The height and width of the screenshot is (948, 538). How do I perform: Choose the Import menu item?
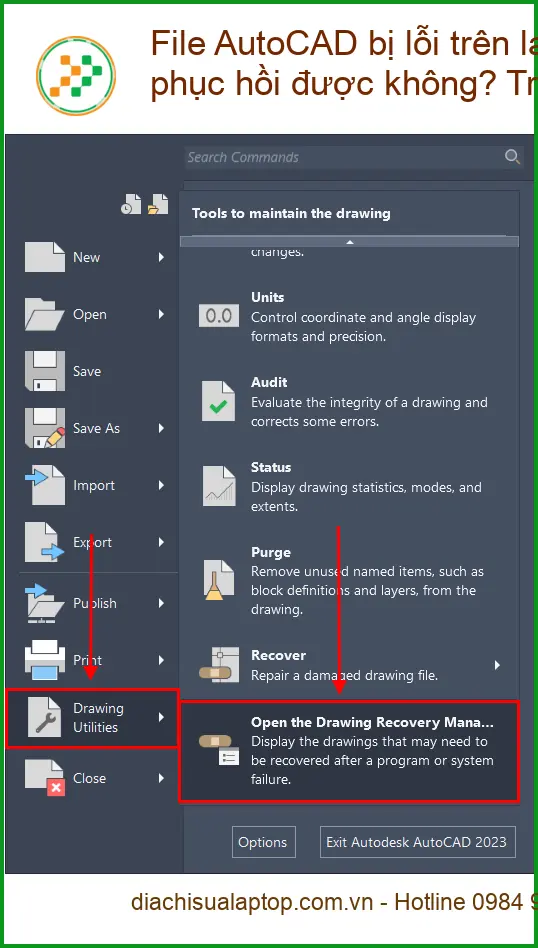tap(94, 485)
